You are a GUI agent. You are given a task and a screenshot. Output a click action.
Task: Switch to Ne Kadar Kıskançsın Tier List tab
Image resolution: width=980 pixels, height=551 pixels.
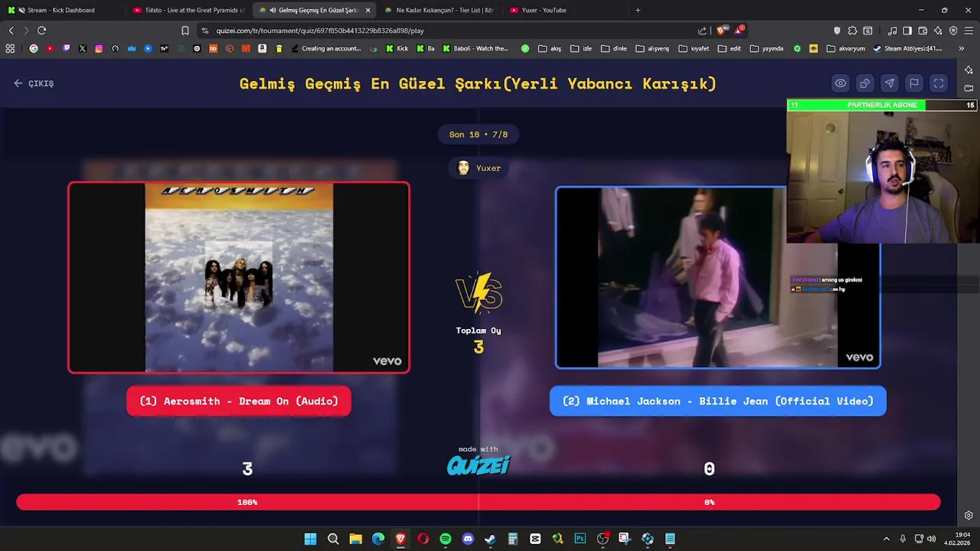click(440, 10)
